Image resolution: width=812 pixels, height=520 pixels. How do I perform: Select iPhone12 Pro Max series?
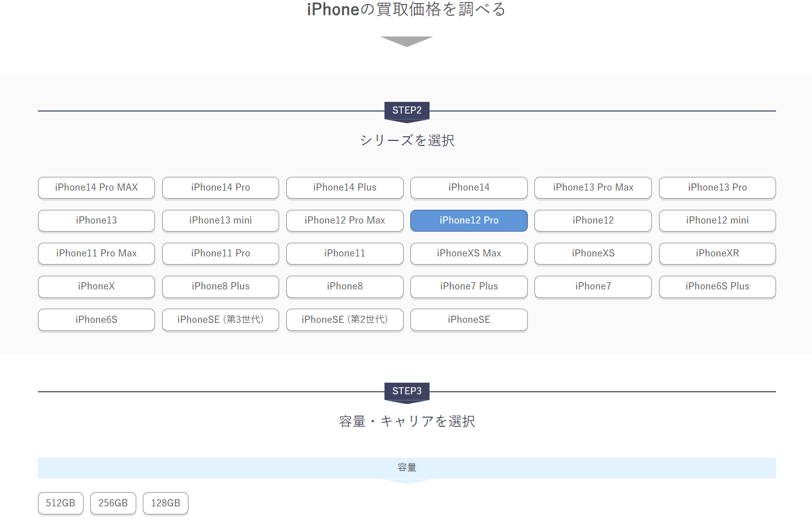click(x=344, y=220)
